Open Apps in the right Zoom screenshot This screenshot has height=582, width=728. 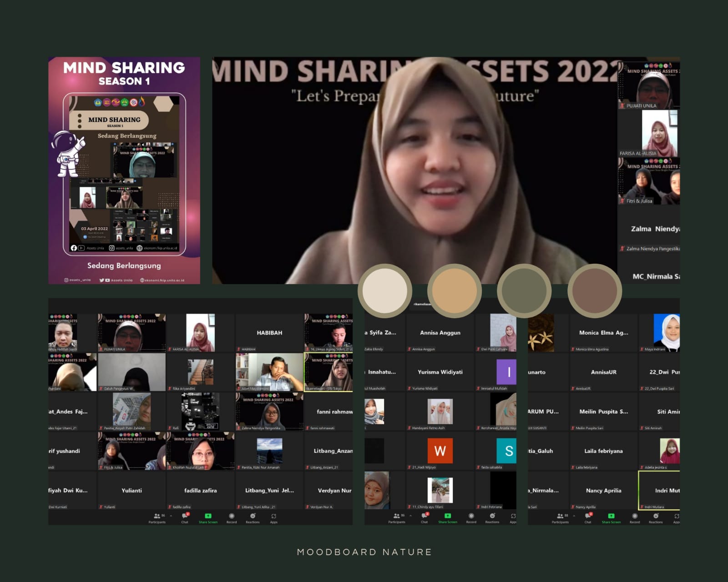tap(677, 518)
